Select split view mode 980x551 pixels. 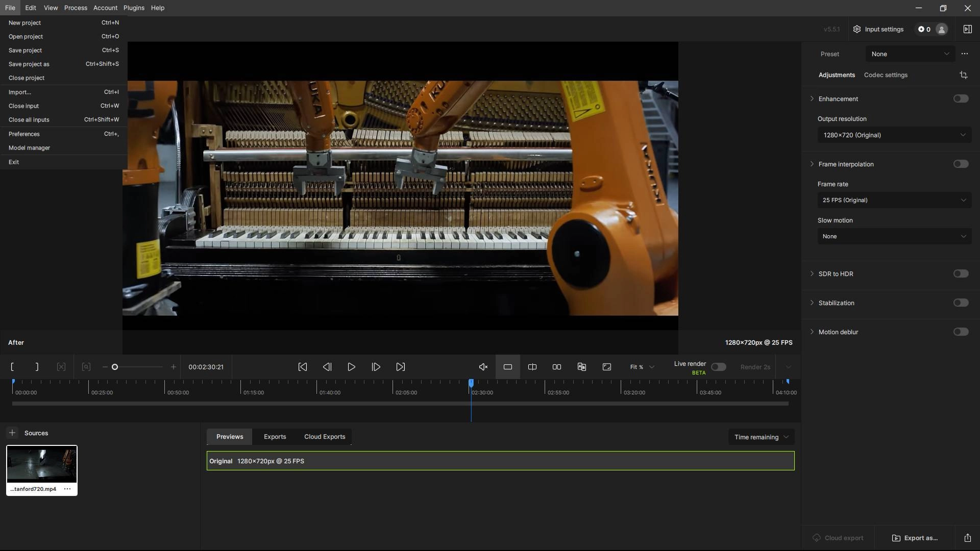532,367
